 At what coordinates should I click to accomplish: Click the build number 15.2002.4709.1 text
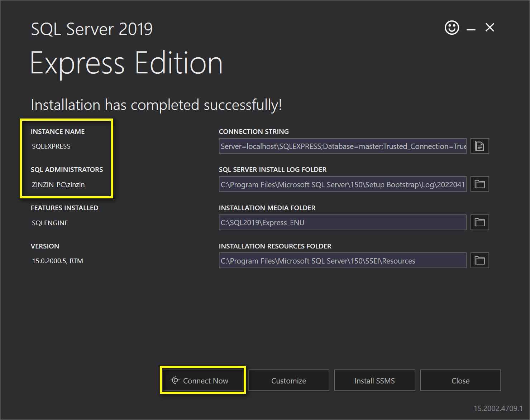point(498,408)
